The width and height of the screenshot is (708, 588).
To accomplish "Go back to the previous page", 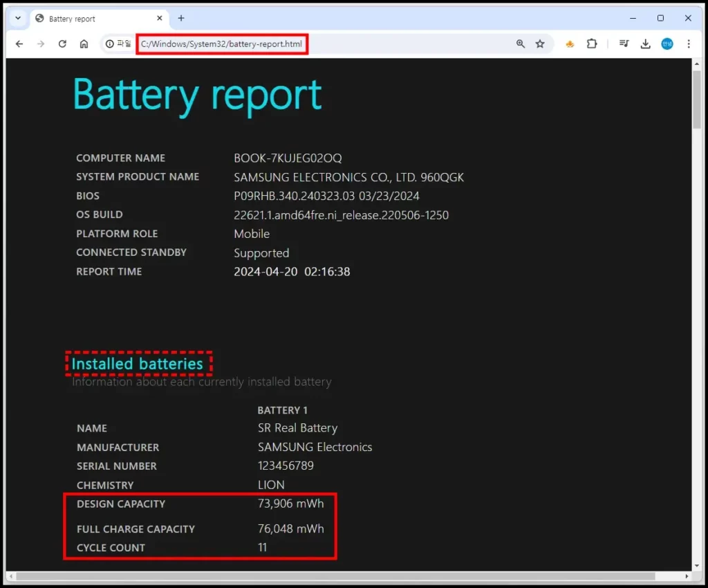I will [19, 44].
